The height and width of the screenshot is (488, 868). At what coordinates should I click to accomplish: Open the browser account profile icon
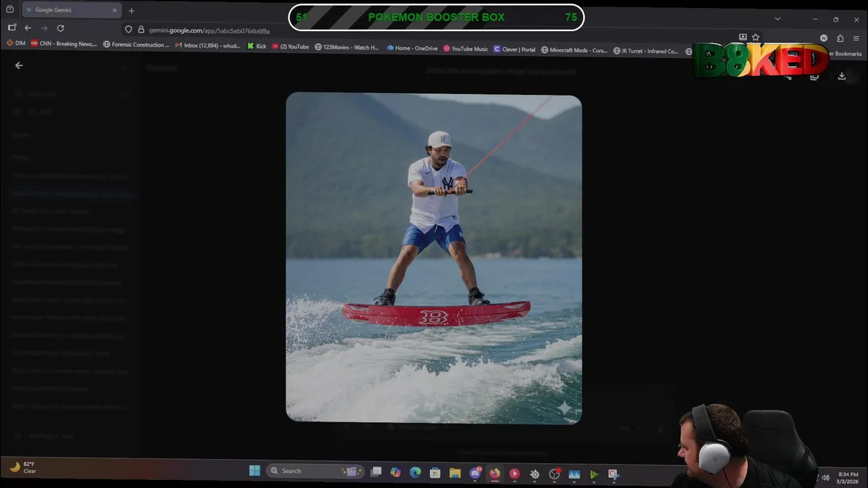coord(824,39)
